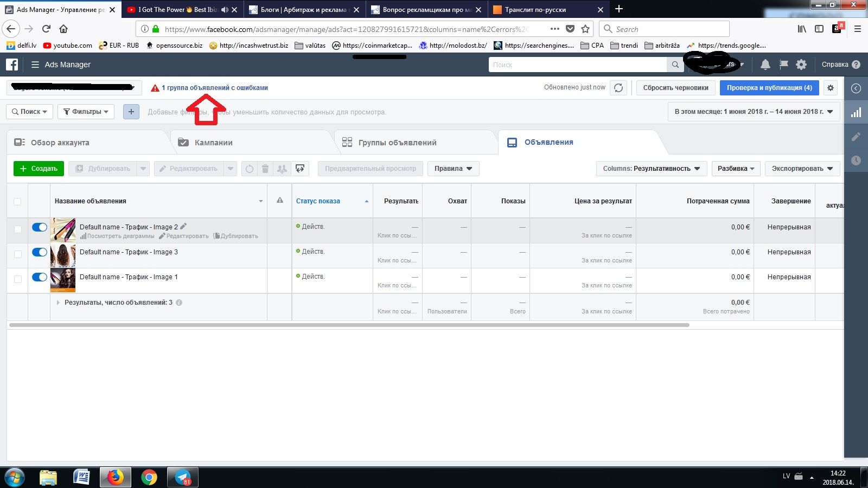
Task: Click the plus icon to add filter
Action: coord(131,112)
